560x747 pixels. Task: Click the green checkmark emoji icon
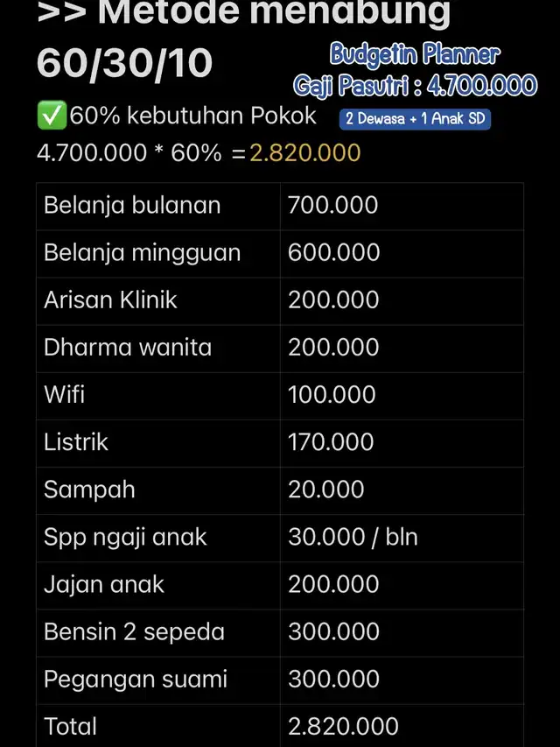(x=52, y=116)
